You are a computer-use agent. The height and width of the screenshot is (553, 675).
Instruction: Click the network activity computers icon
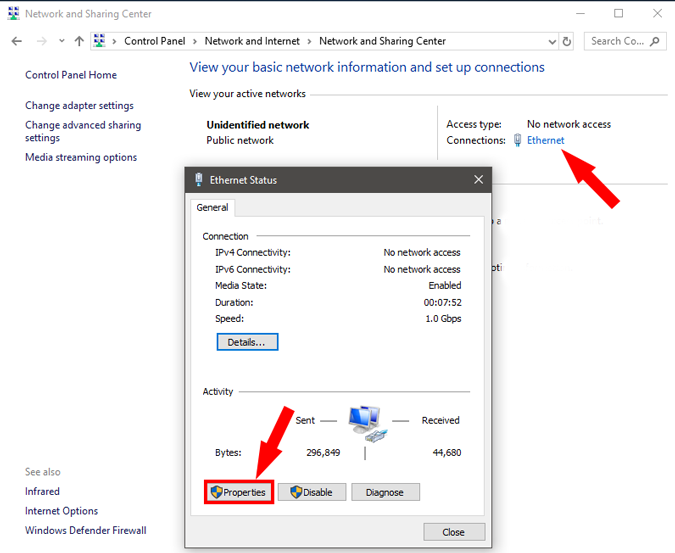click(366, 422)
